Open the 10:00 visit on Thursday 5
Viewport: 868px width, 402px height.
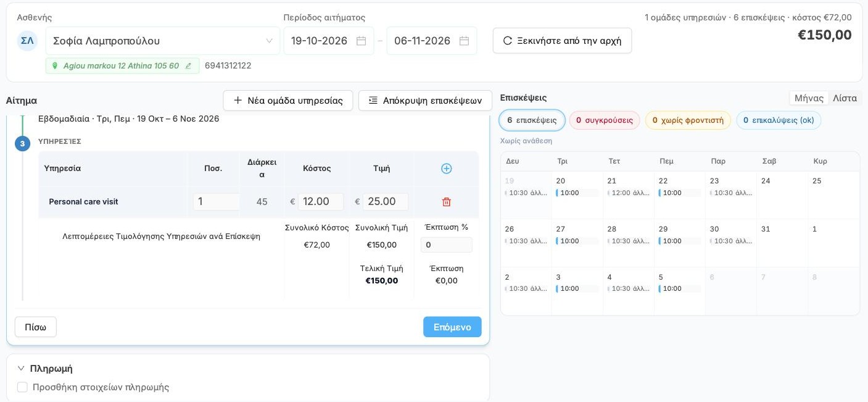click(680, 289)
